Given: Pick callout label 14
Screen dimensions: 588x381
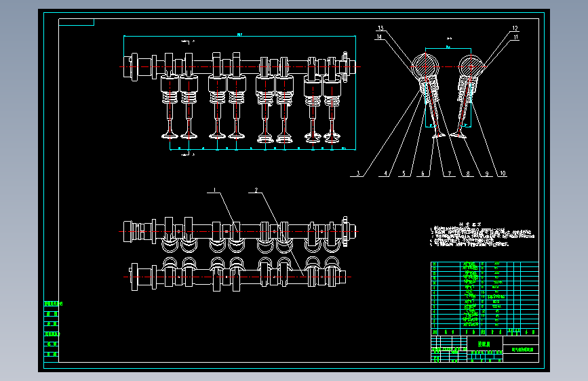Looking at the screenshot, I should click(379, 37).
